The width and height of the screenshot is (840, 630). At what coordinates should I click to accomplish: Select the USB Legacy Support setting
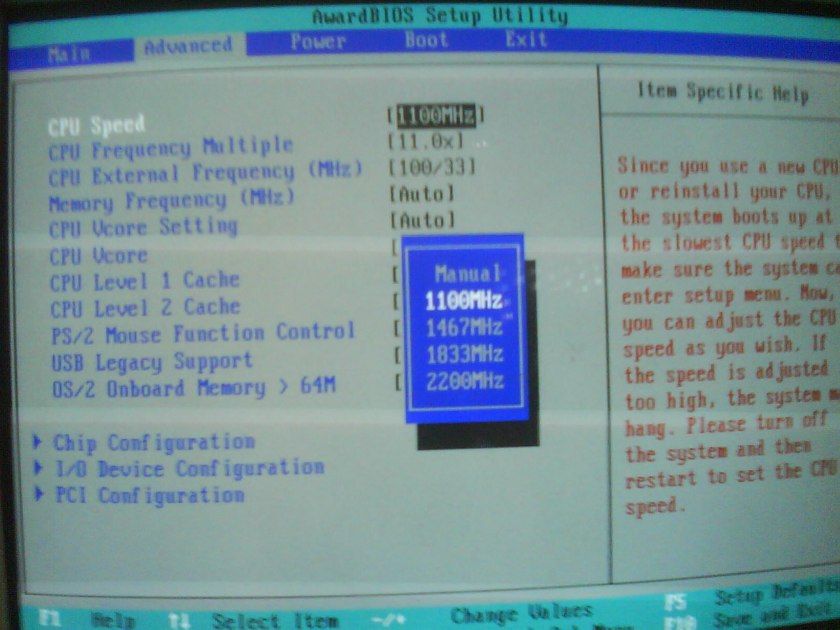152,362
